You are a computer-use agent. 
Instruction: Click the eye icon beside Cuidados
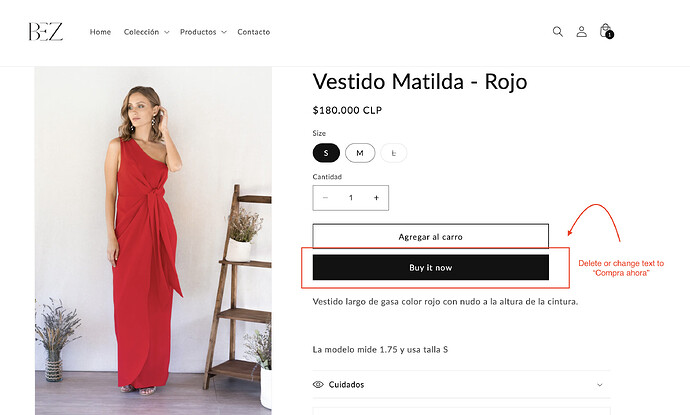click(318, 384)
